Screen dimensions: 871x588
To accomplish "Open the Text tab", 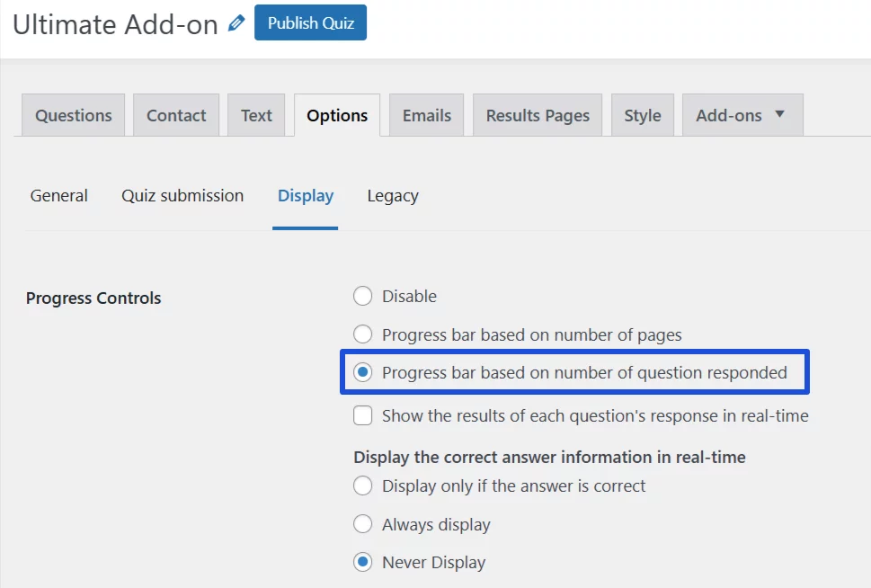I will pyautogui.click(x=256, y=115).
